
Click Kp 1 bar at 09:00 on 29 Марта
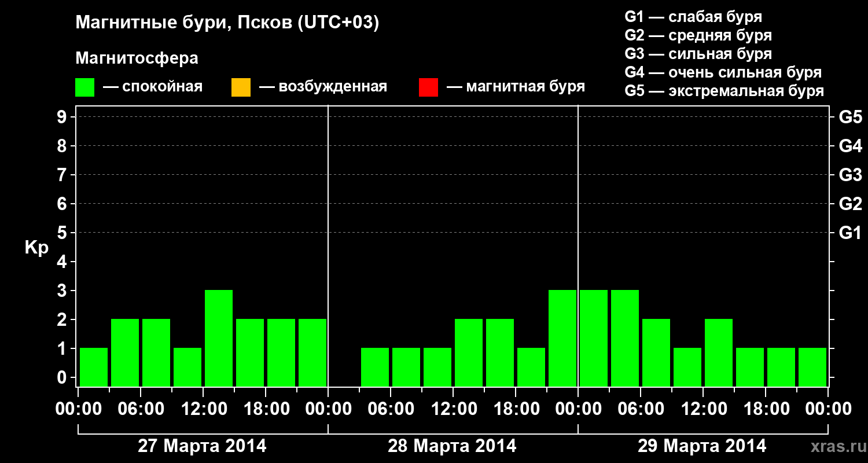(687, 367)
